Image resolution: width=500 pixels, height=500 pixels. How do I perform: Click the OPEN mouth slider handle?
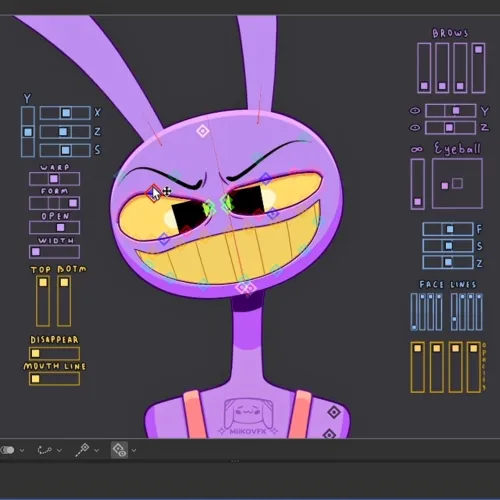pos(60,227)
